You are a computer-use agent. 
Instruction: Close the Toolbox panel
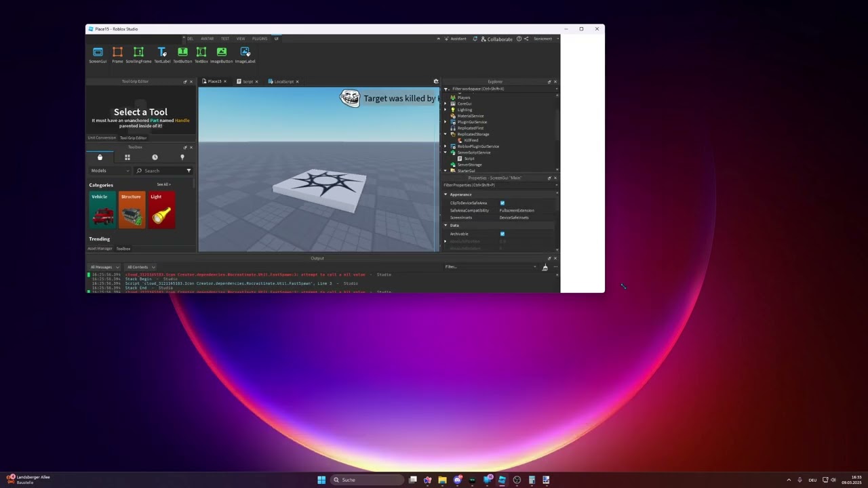(x=191, y=147)
